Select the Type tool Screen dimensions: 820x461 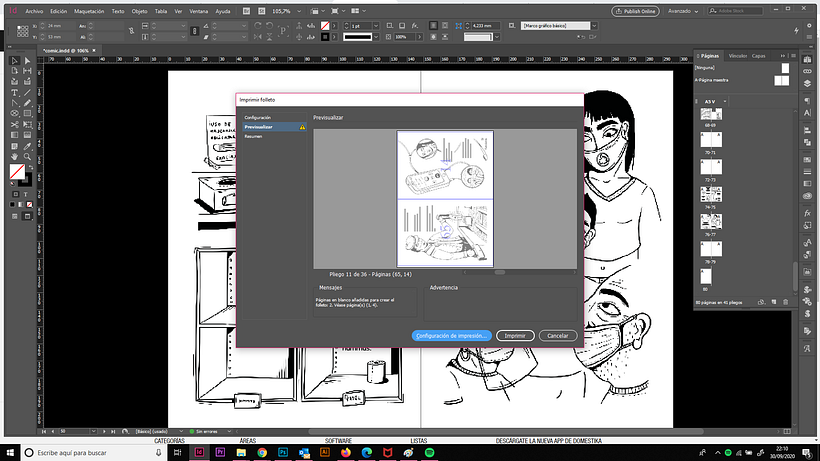click(x=15, y=93)
